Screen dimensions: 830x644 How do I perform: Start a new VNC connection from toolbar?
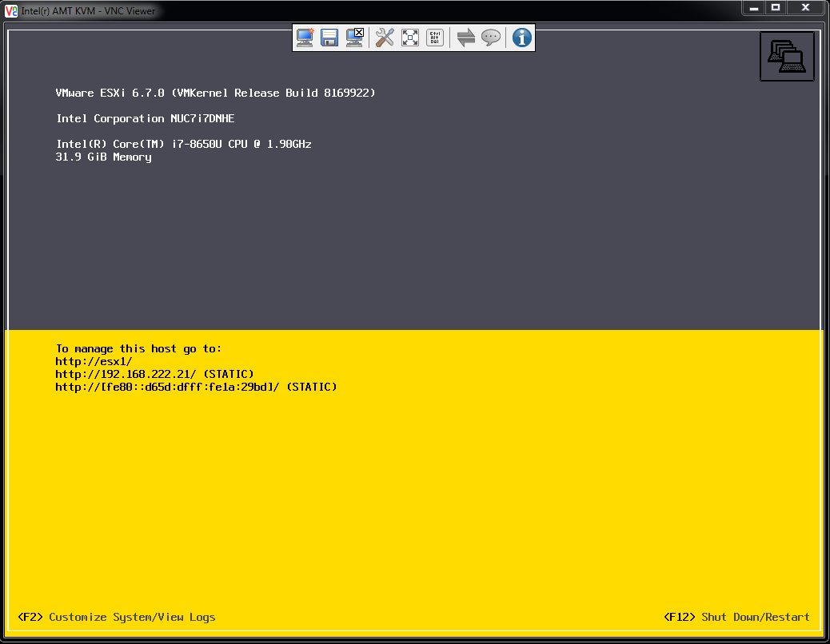pos(305,38)
